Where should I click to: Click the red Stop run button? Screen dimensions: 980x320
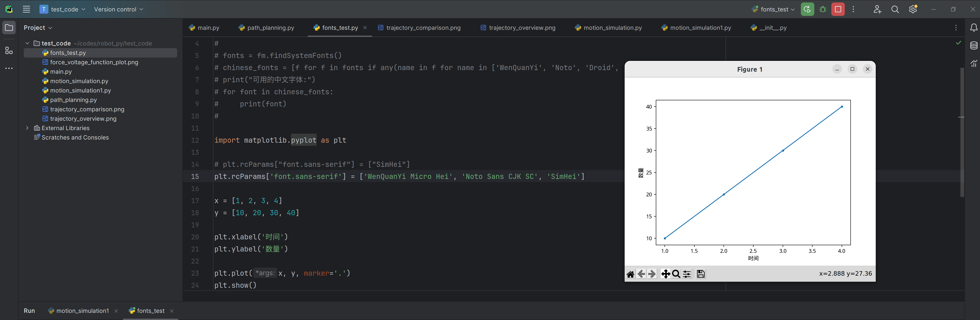pyautogui.click(x=838, y=9)
